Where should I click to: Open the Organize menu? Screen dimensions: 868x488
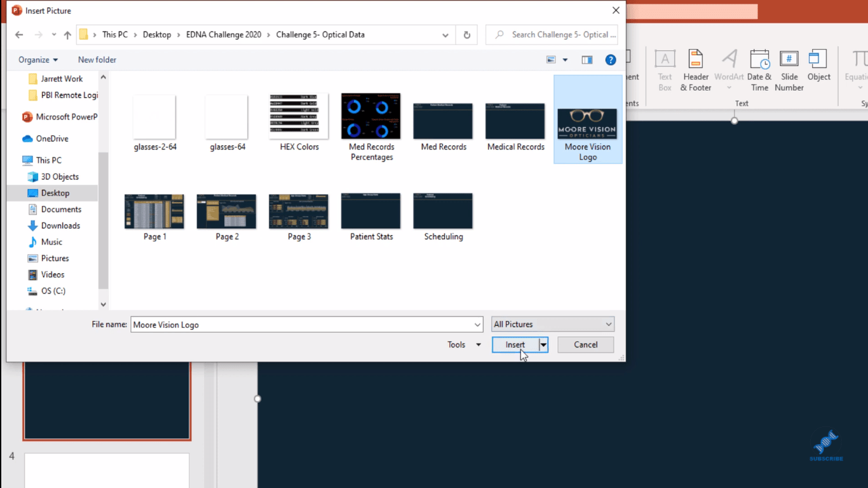38,60
